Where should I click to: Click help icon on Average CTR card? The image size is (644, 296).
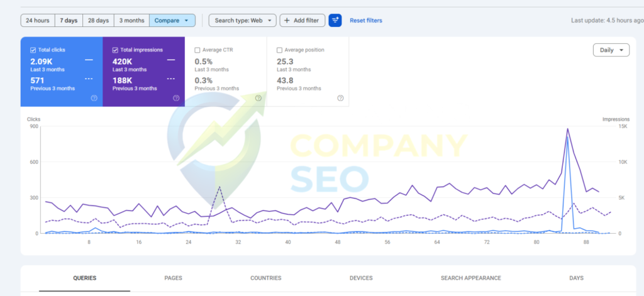tap(258, 98)
